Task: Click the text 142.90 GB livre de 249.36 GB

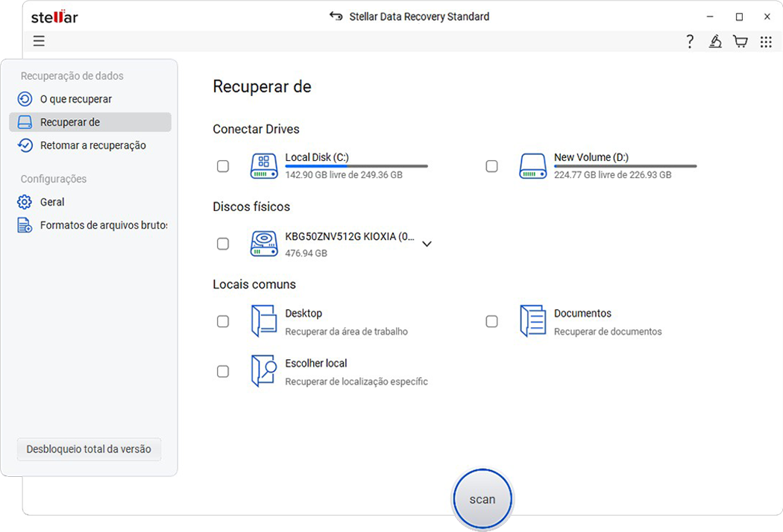Action: [344, 174]
